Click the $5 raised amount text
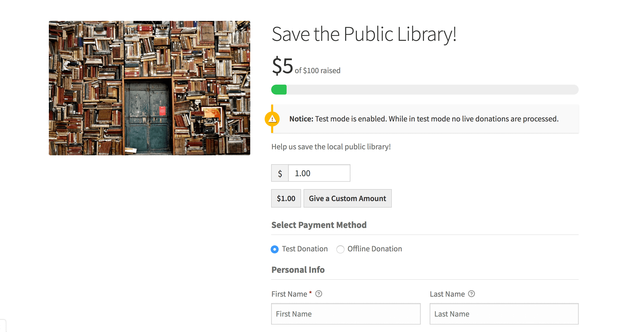Screen dimensions: 644x332 [x=283, y=66]
